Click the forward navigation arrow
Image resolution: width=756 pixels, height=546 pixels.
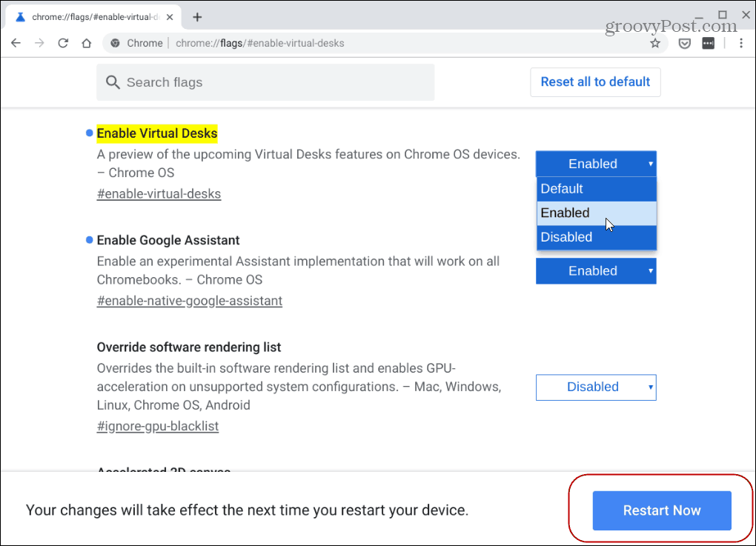[39, 43]
